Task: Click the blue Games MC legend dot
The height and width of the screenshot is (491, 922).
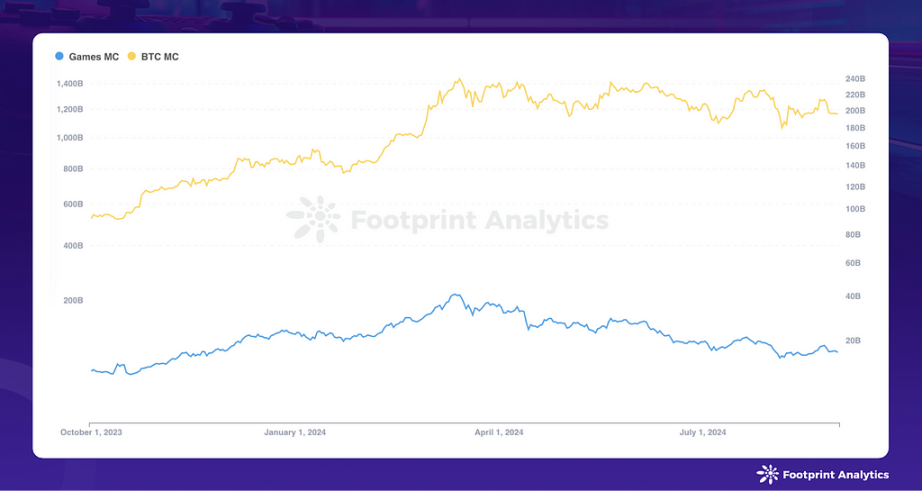Action: 59,57
